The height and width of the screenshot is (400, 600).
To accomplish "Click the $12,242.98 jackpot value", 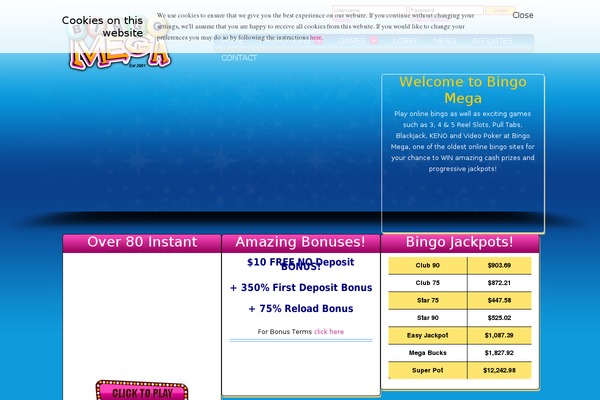I will pyautogui.click(x=499, y=371).
